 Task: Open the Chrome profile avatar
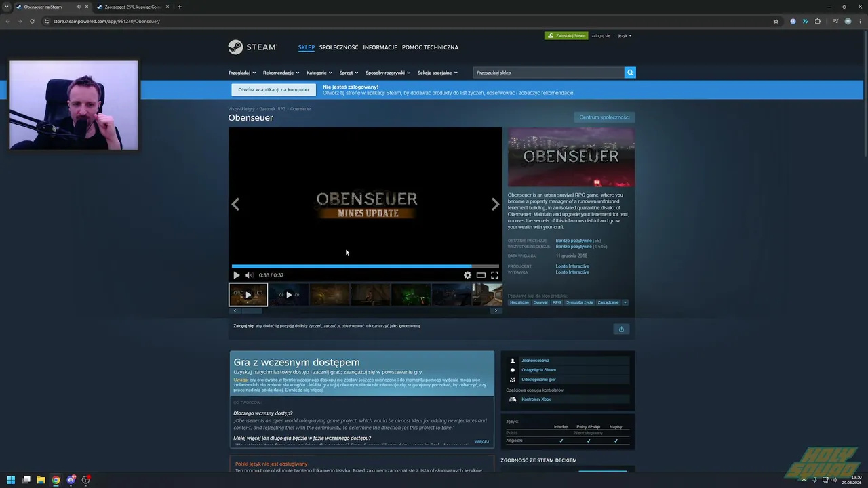click(848, 21)
